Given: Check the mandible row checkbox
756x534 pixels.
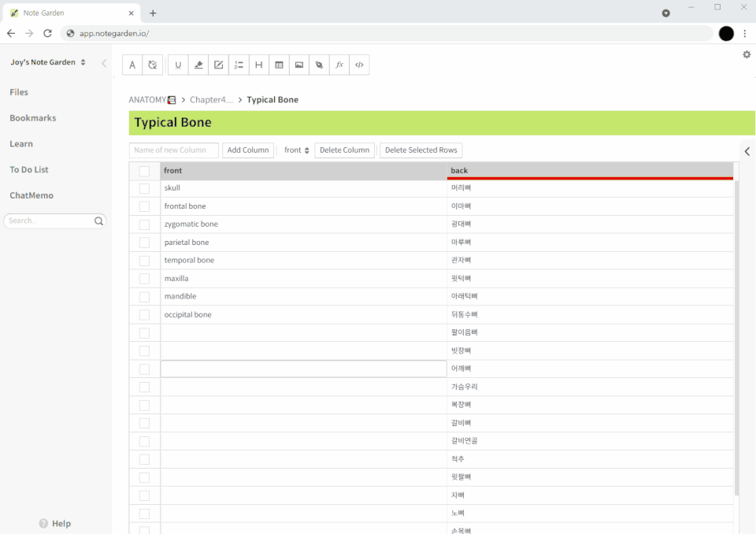Looking at the screenshot, I should click(144, 297).
